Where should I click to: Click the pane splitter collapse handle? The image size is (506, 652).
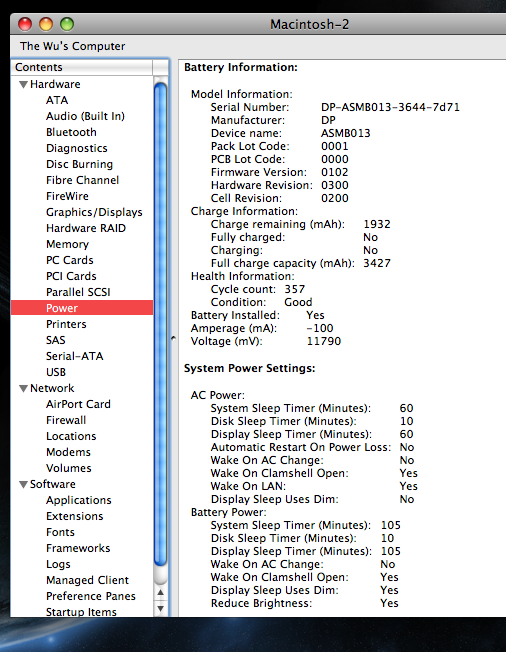(173, 338)
